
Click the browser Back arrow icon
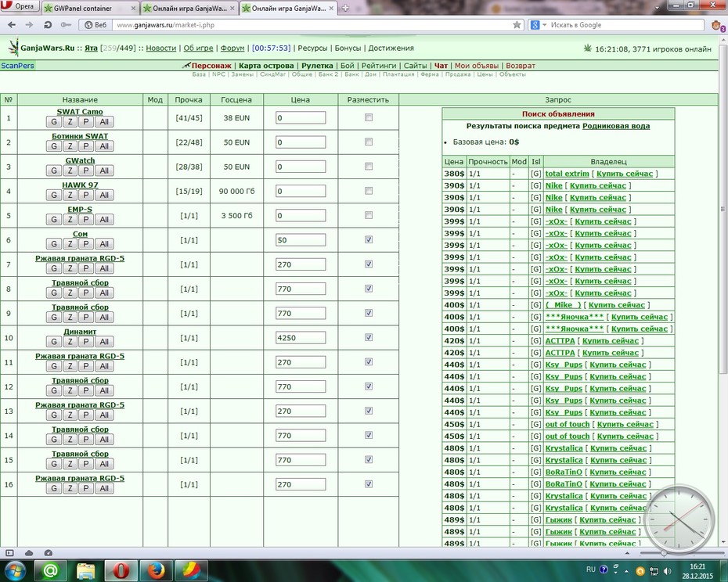[12, 25]
